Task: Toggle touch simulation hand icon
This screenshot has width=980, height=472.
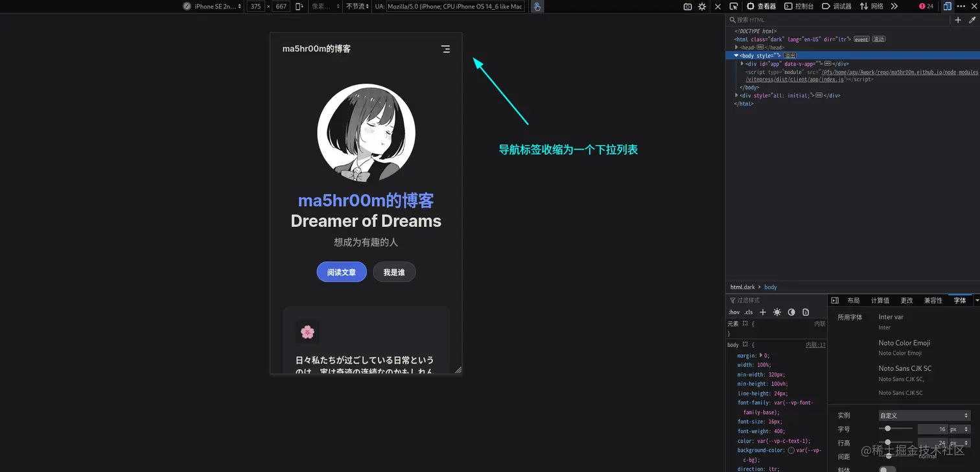Action: (x=537, y=6)
